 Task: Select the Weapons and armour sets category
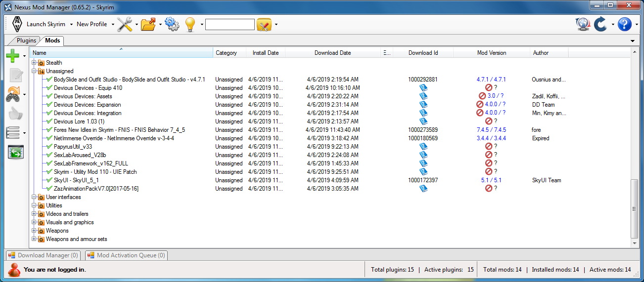77,239
